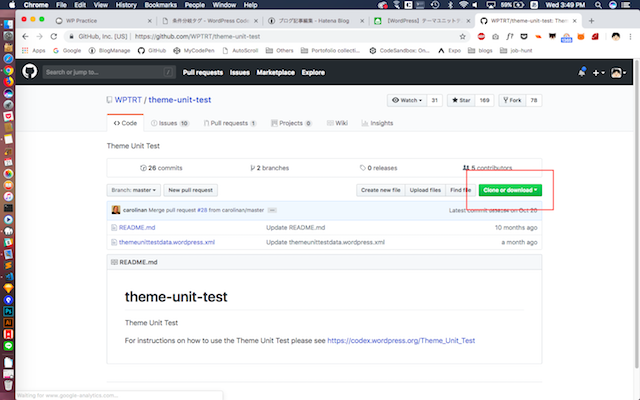Click the Wi-Fi status icon
The width and height of the screenshot is (640, 400).
click(463, 5)
